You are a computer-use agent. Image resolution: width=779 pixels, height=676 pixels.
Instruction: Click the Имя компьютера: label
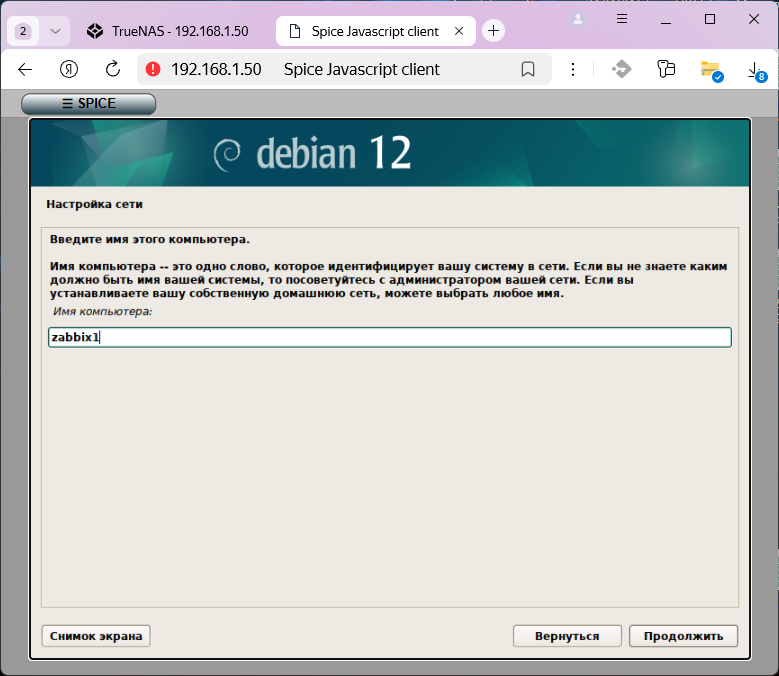click(102, 311)
